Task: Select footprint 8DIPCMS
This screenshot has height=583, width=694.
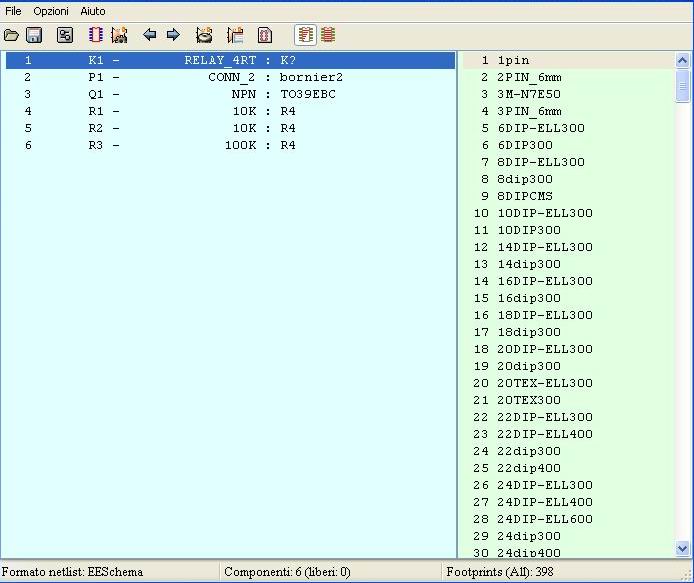Action: pos(569,196)
